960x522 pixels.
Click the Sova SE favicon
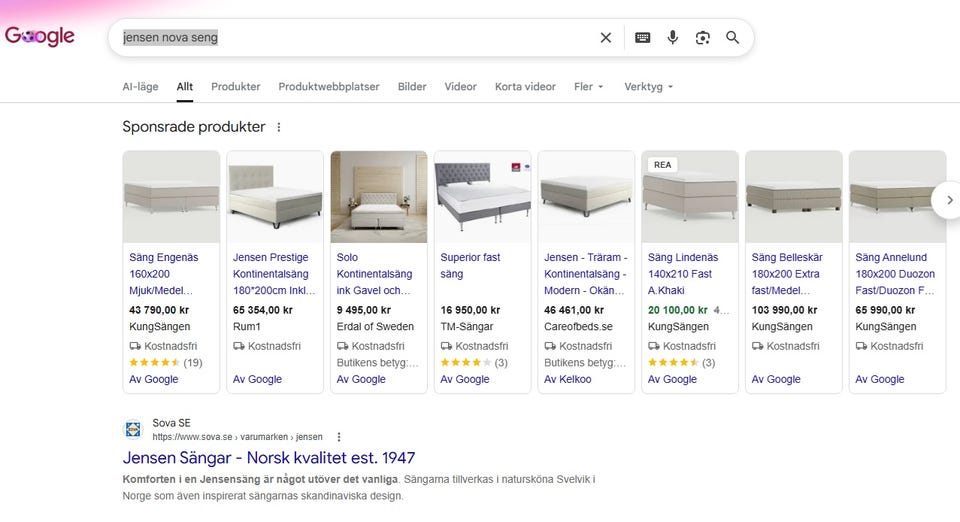(x=133, y=430)
